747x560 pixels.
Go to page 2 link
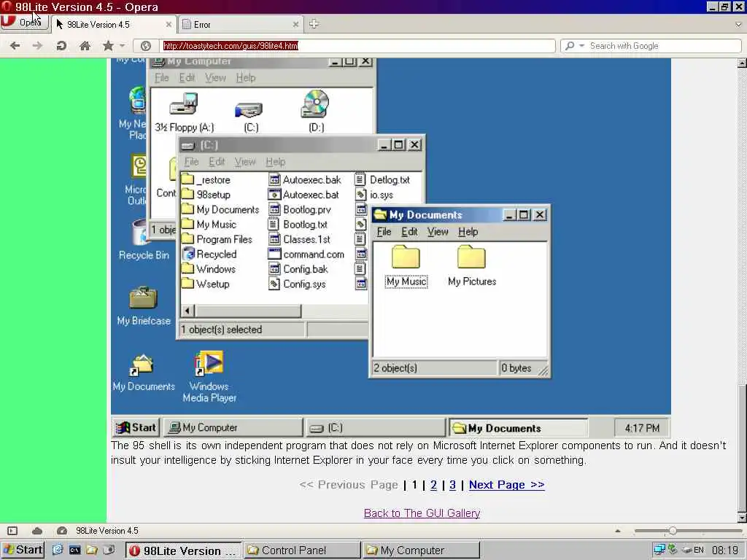tap(433, 485)
